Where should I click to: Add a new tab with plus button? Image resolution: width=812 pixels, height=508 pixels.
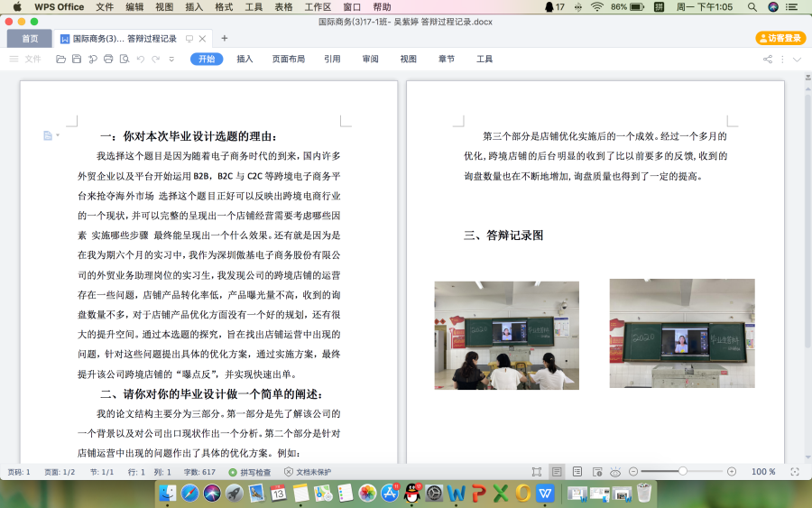[225, 38]
